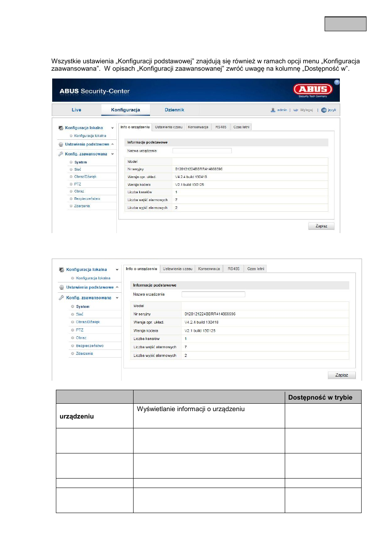Focus Nazwa urządzenia field in the upper screenshot

[x=202, y=151]
